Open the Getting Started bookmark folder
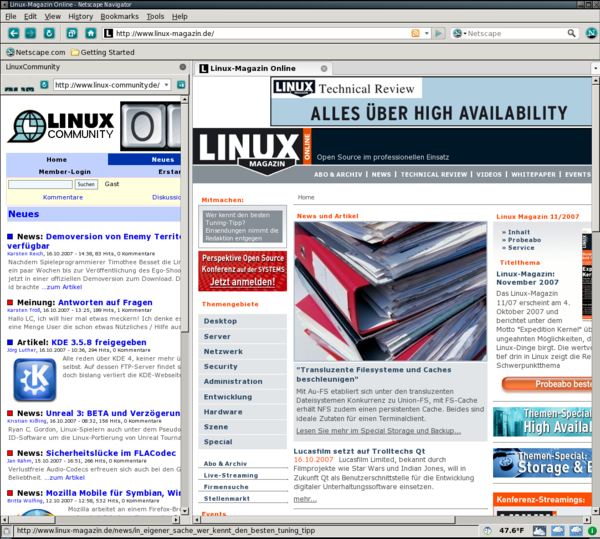 pyautogui.click(x=103, y=52)
